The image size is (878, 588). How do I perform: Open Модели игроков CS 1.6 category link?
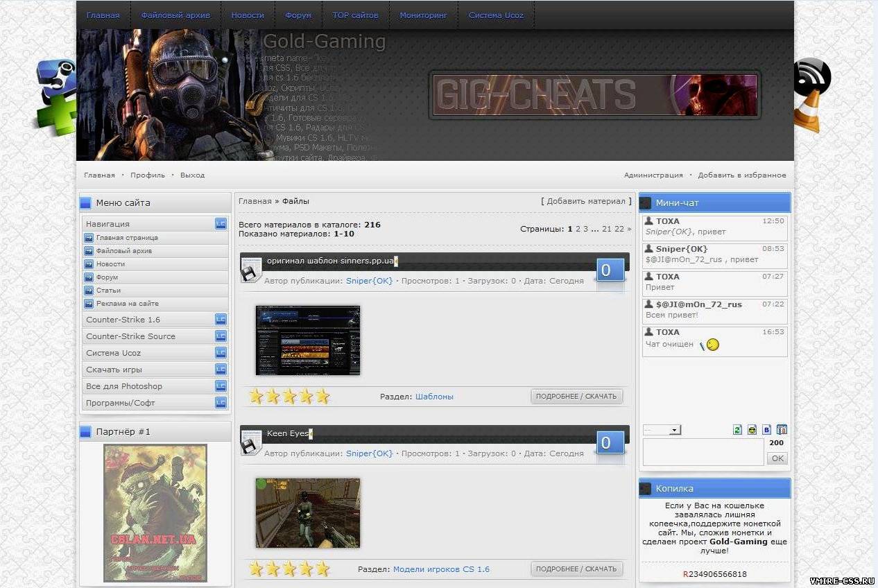pyautogui.click(x=441, y=569)
